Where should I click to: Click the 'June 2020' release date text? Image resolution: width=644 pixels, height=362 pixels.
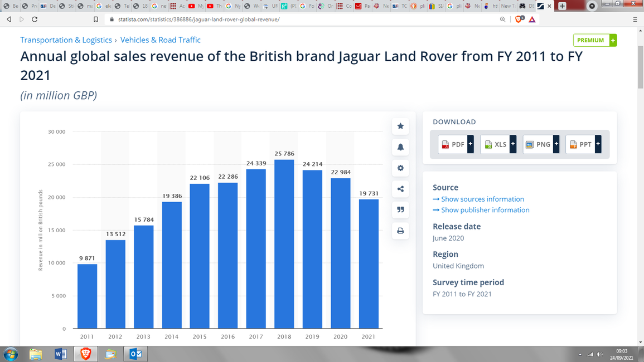[448, 238]
